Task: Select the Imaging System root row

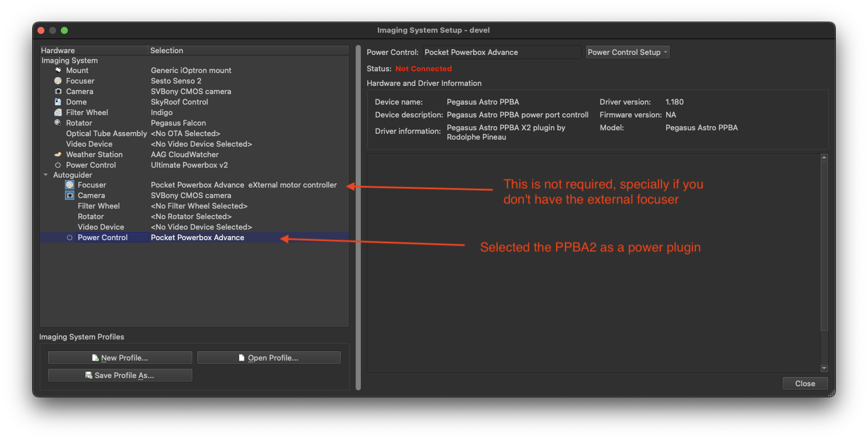Action: click(x=194, y=60)
